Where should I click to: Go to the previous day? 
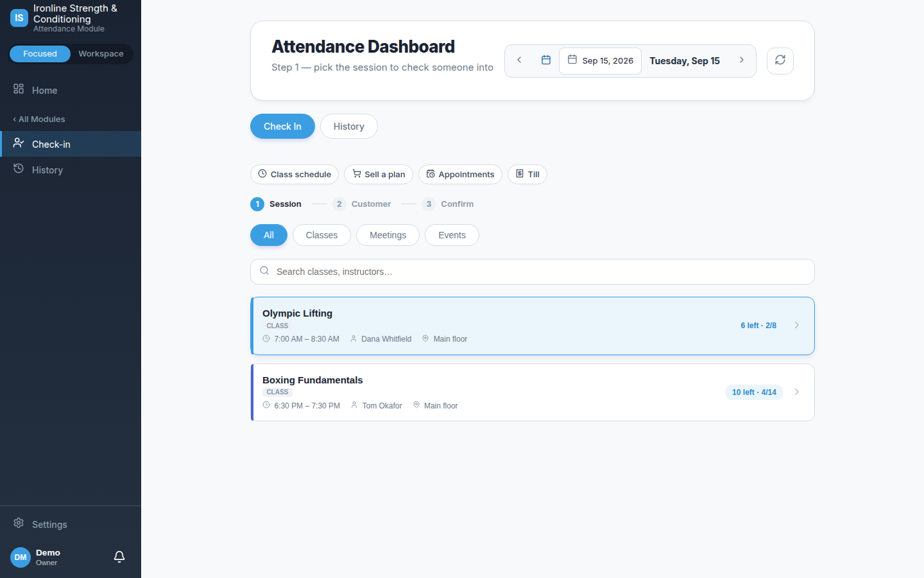click(519, 60)
